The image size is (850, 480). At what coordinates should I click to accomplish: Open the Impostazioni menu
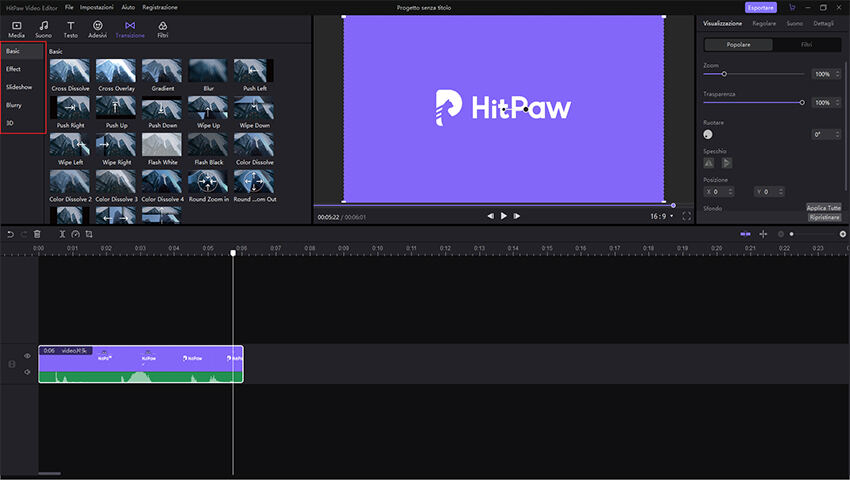click(97, 7)
